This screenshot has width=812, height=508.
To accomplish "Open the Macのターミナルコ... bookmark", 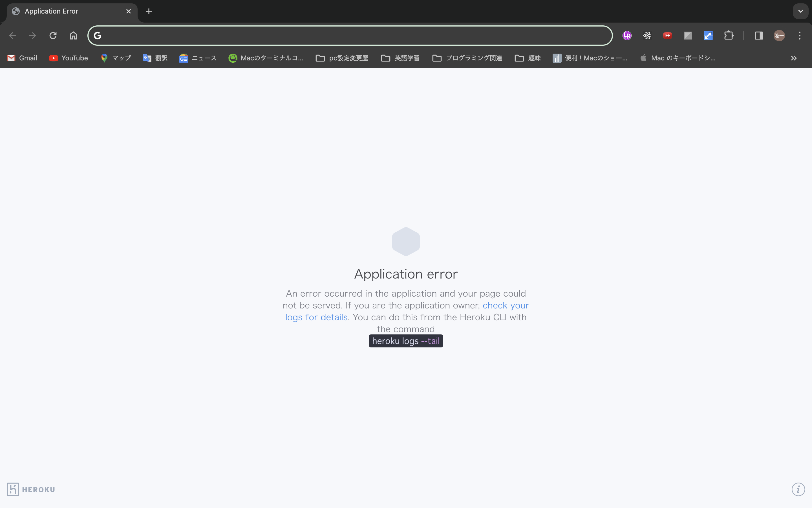I will click(266, 58).
